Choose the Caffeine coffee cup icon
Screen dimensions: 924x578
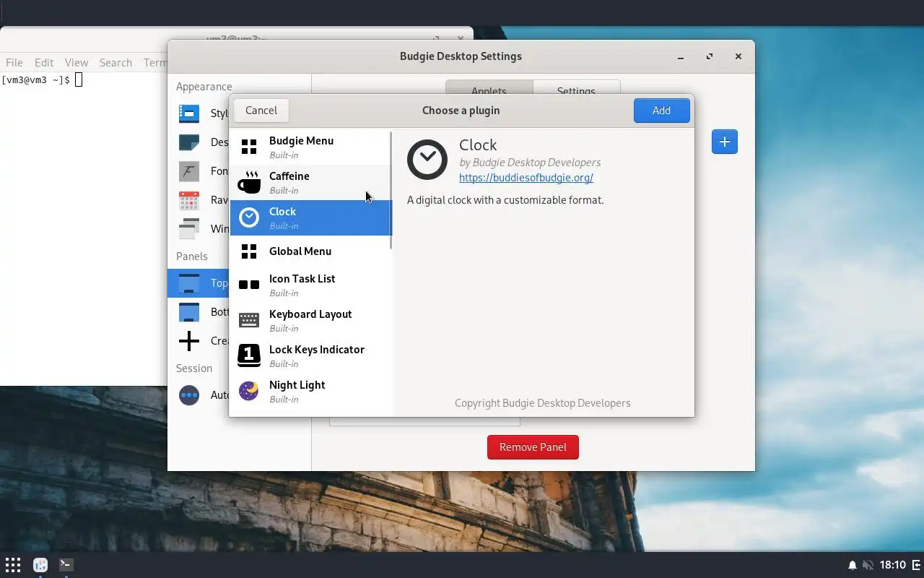point(249,183)
